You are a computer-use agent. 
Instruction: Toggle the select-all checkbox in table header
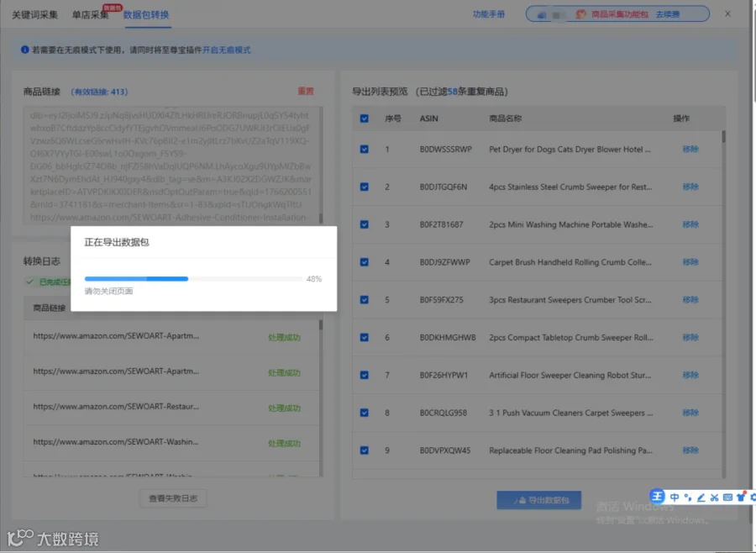tap(365, 118)
